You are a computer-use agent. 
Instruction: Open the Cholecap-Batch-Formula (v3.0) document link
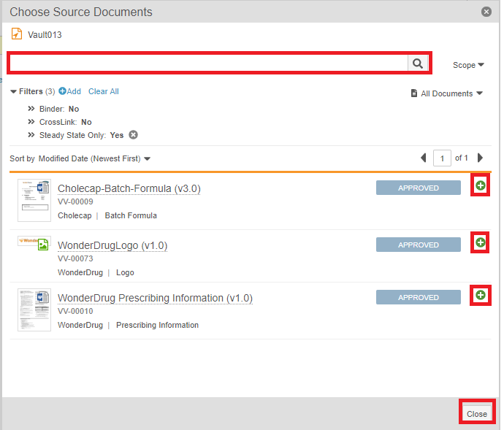click(x=129, y=188)
